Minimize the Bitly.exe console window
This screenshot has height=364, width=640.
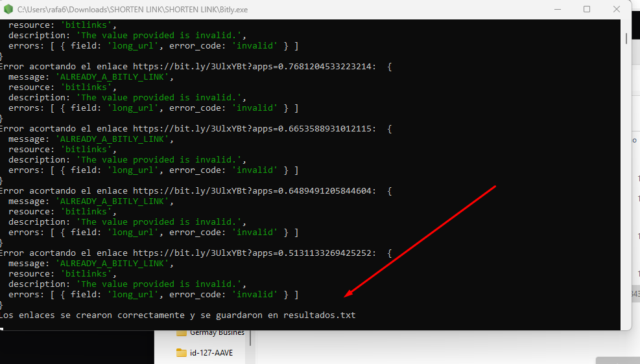(x=558, y=9)
